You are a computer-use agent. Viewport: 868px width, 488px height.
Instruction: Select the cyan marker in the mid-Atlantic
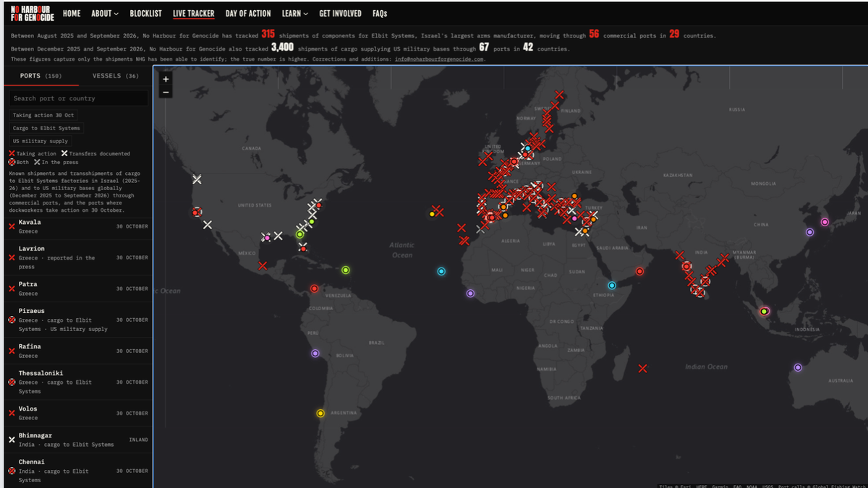441,271
